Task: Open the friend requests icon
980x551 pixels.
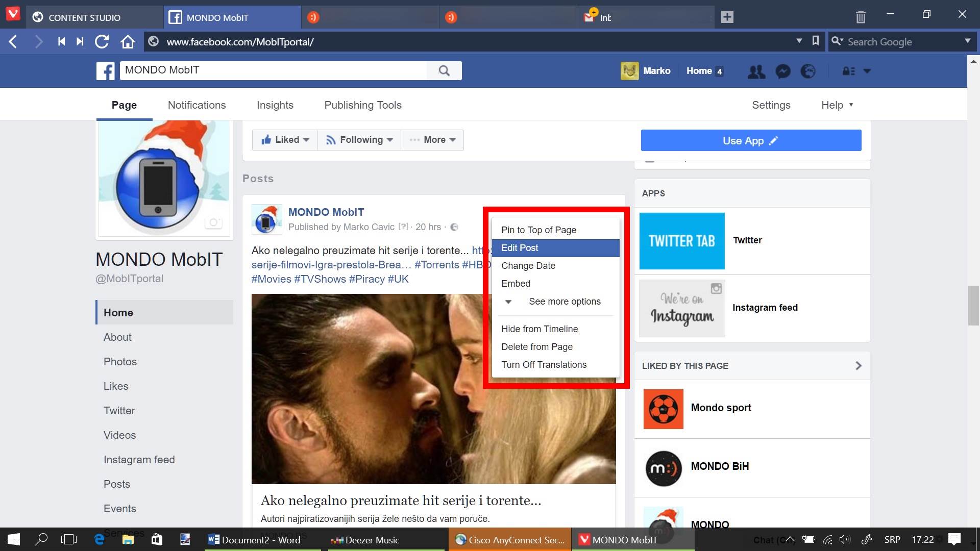Action: 756,71
